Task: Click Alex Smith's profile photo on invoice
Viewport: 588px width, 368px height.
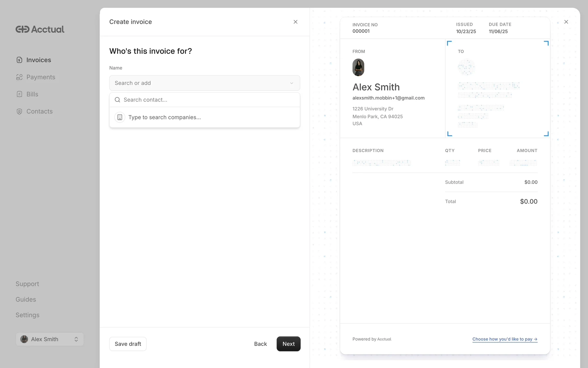Action: [358, 67]
